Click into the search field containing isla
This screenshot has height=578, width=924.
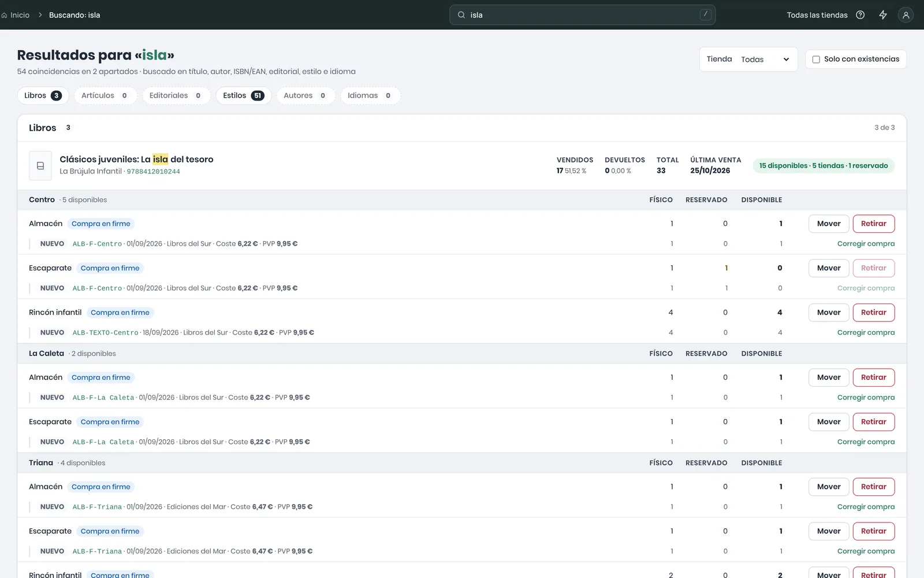coord(582,15)
